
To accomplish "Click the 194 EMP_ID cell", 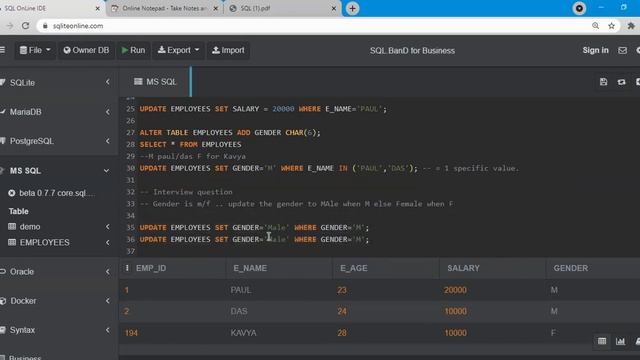I will (131, 333).
